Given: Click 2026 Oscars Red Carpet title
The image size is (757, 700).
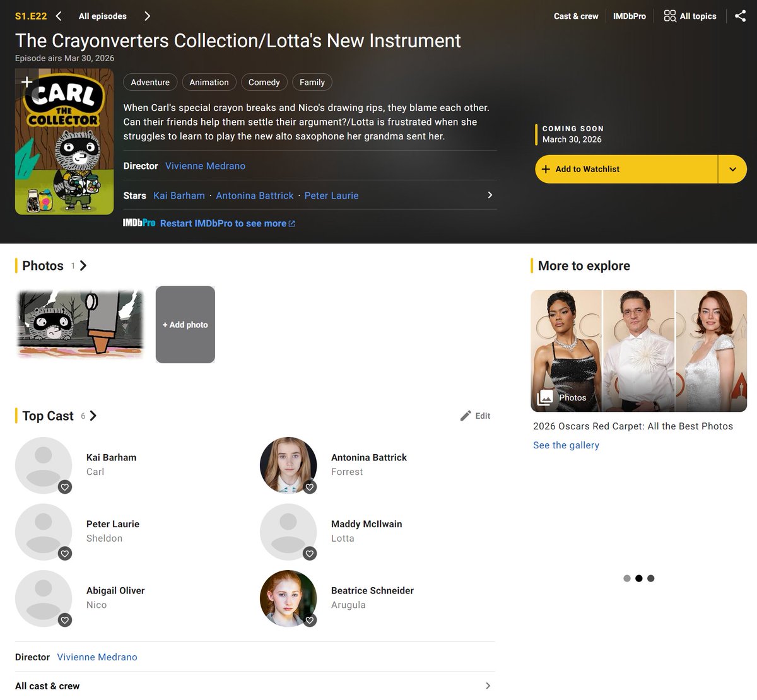Looking at the screenshot, I should [x=633, y=426].
